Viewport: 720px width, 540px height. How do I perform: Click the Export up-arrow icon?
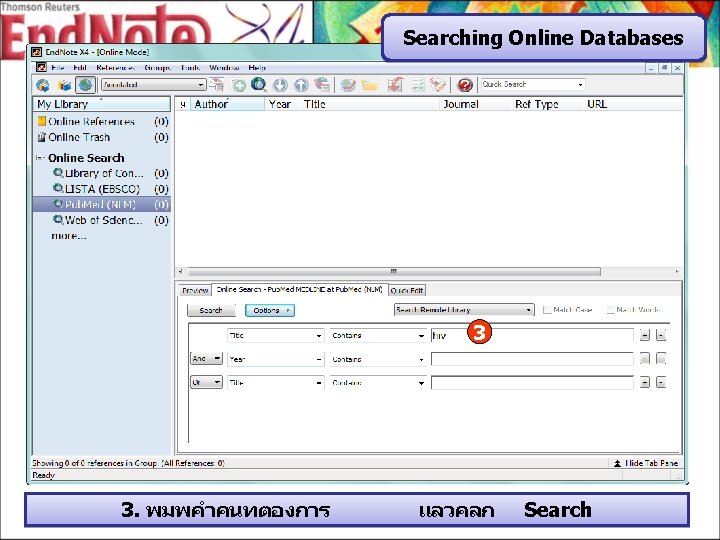[301, 85]
